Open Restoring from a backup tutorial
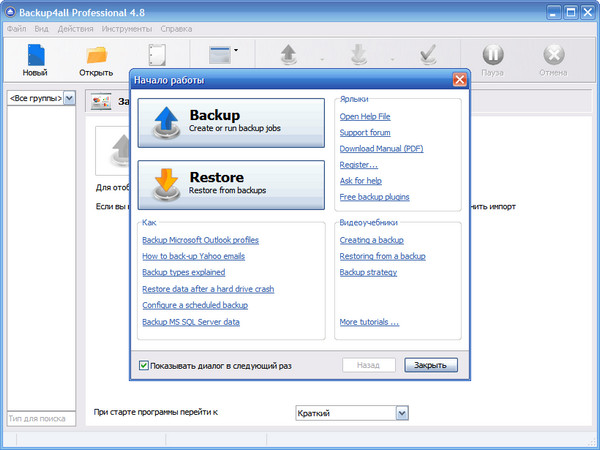 coord(383,256)
